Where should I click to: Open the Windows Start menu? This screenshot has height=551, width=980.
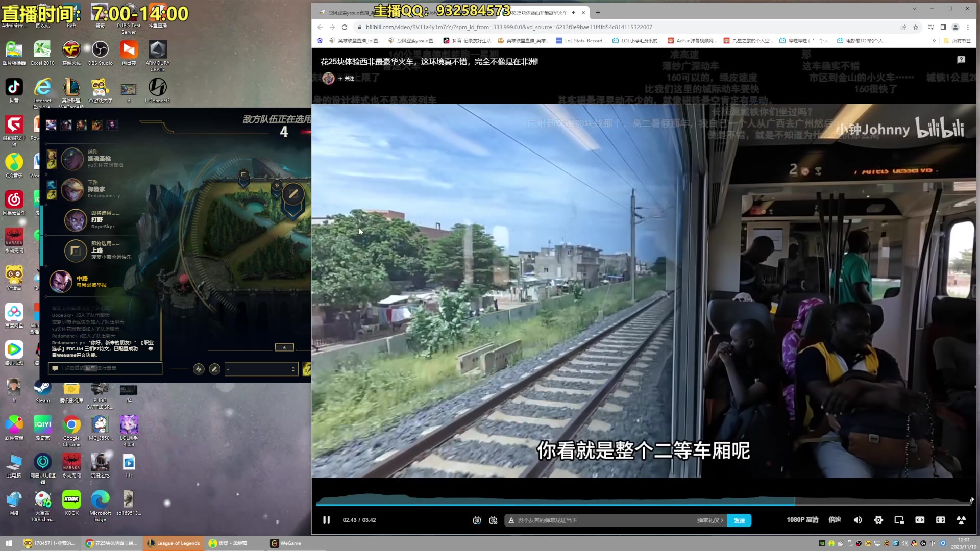pos(9,543)
